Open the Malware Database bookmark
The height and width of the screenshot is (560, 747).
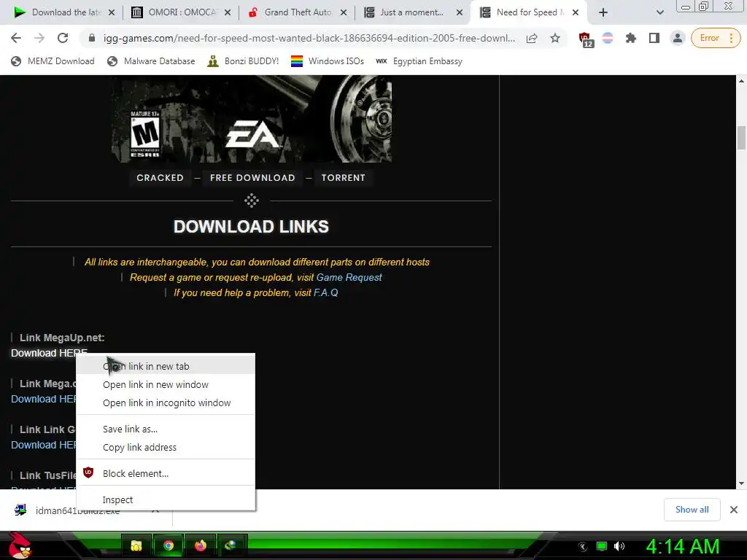[151, 61]
